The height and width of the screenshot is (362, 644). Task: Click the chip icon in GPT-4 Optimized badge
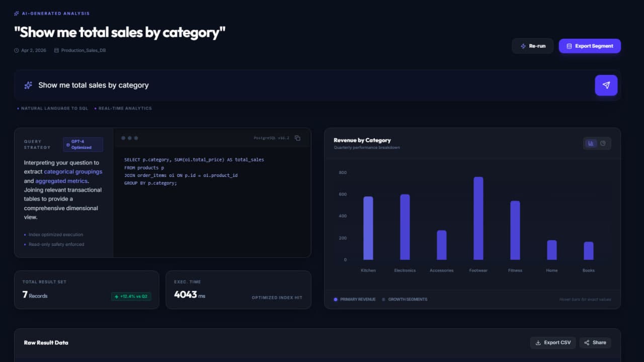click(68, 145)
